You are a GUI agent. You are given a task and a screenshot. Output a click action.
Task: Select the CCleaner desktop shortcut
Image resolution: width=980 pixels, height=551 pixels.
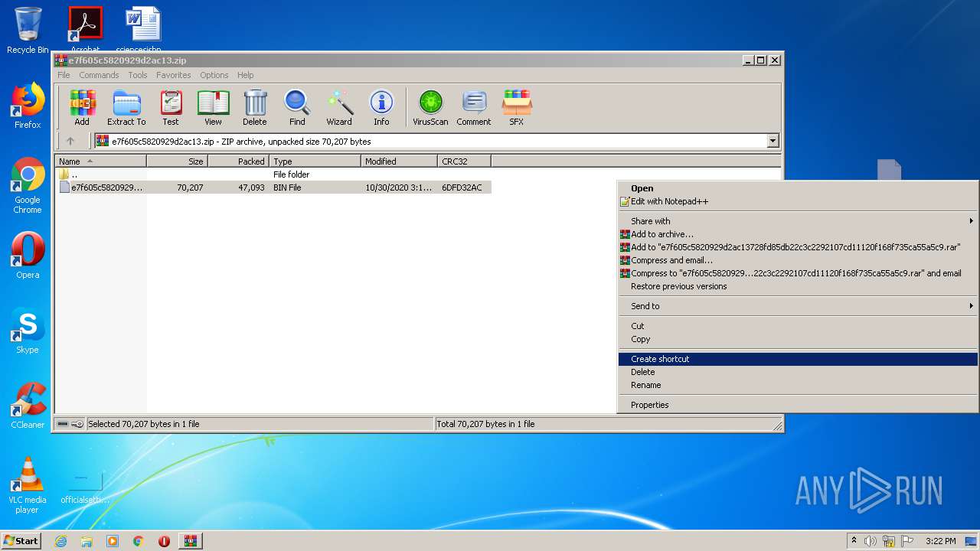click(x=28, y=406)
